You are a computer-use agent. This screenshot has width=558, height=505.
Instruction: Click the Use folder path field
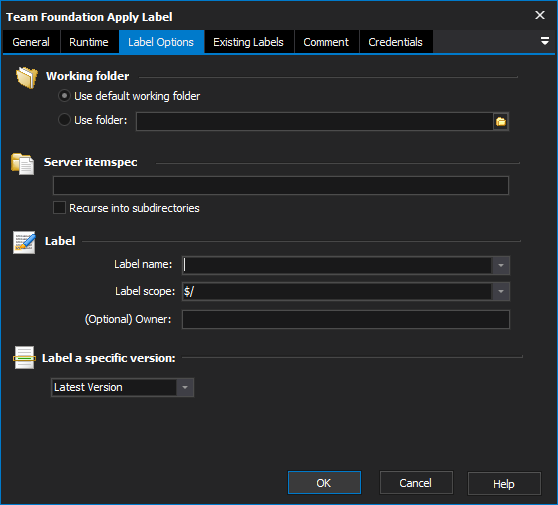tap(315, 122)
